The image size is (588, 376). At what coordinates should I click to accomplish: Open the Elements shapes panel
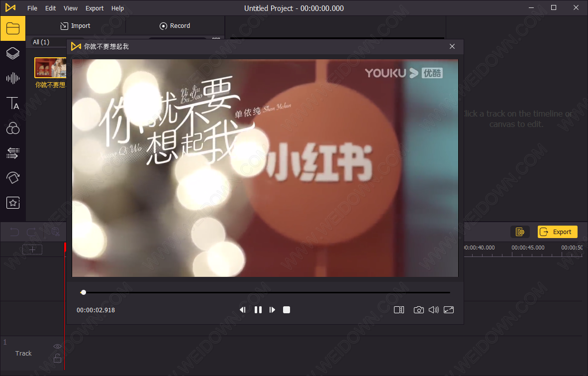click(13, 178)
